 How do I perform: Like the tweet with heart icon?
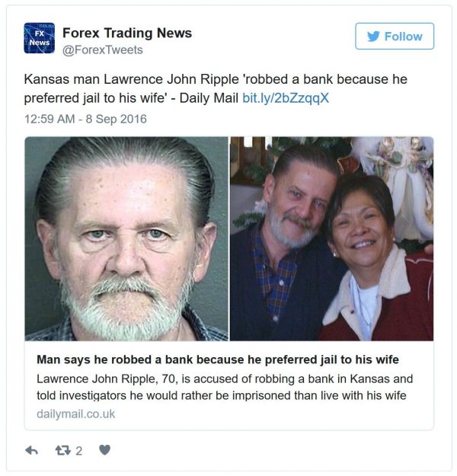[x=105, y=450]
